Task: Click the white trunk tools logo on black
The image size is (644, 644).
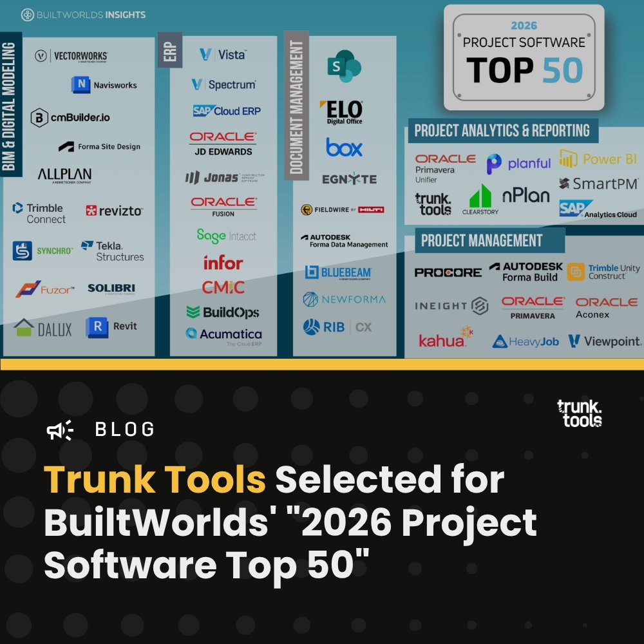Action: point(579,413)
